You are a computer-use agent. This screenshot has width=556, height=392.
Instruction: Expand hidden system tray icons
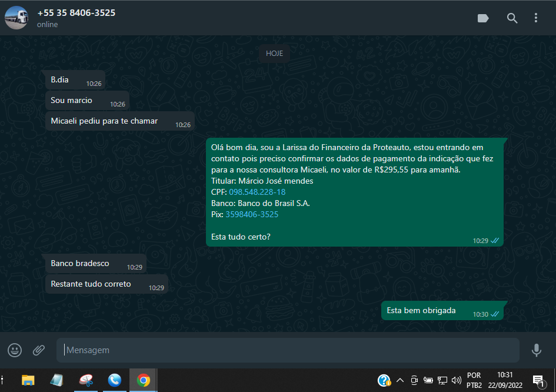point(400,380)
